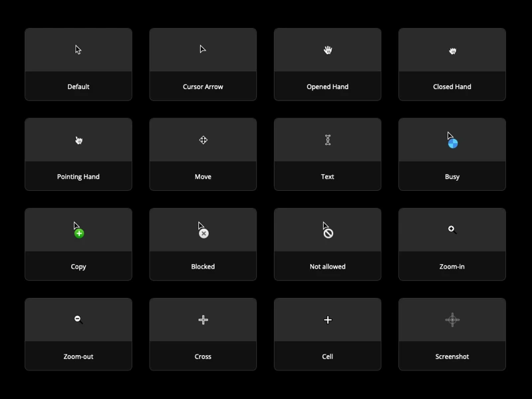Click the Cell thin plus cursor icon
Viewport: 532px width, 399px height.
point(328,320)
